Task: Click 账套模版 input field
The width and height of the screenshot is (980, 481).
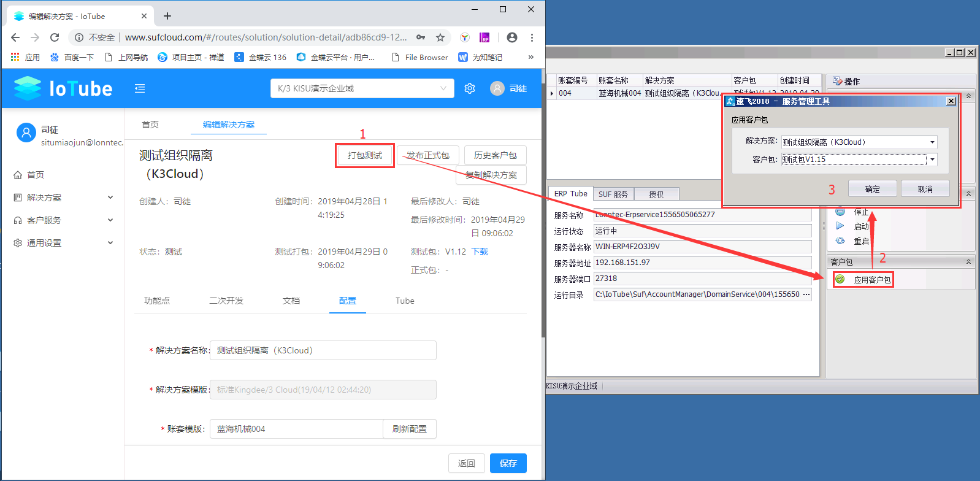Action: 297,429
